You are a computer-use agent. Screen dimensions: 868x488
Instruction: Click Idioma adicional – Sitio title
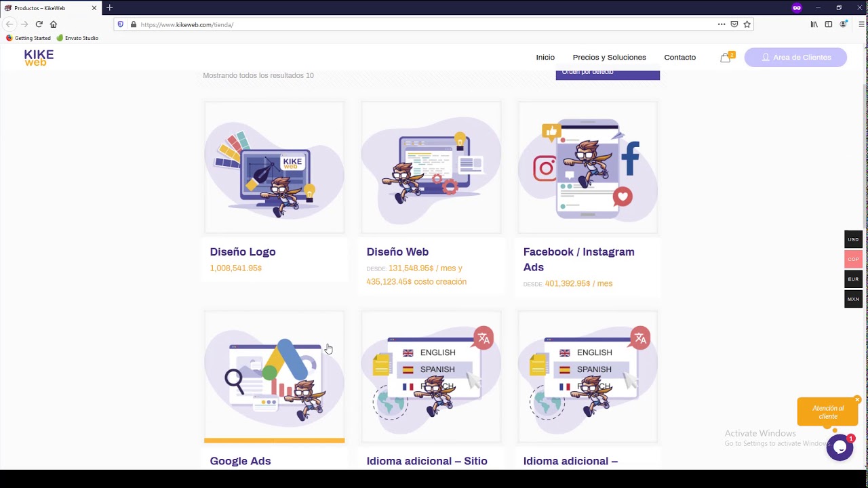pos(427,462)
